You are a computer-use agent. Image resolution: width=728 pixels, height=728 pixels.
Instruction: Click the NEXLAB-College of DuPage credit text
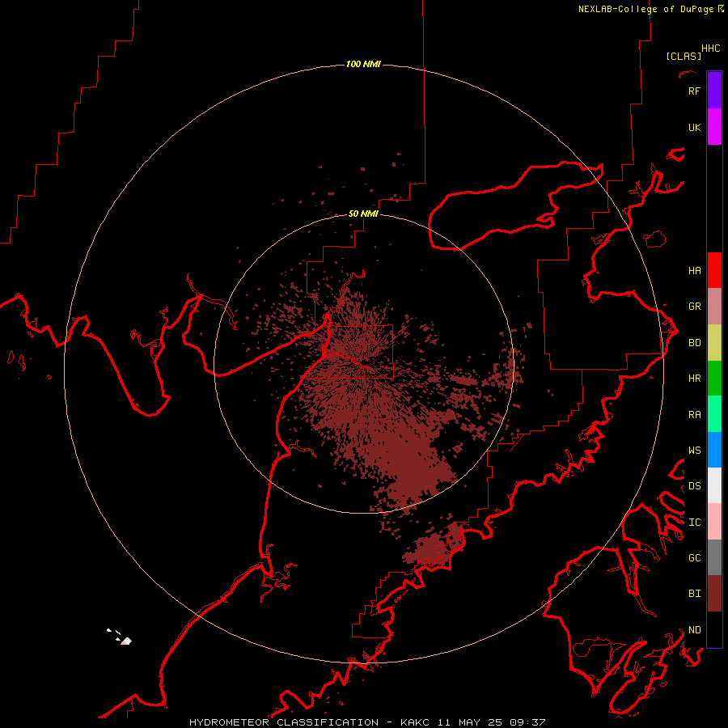(645, 9)
